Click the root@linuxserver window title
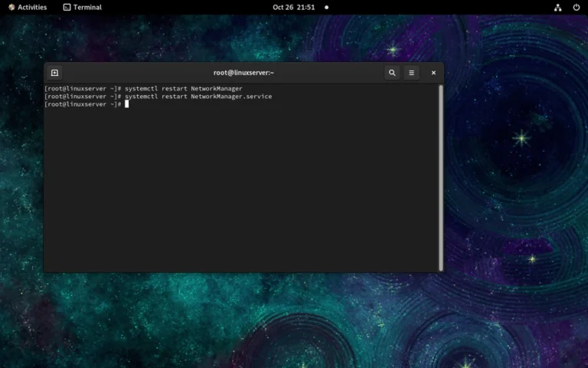 [x=243, y=73]
